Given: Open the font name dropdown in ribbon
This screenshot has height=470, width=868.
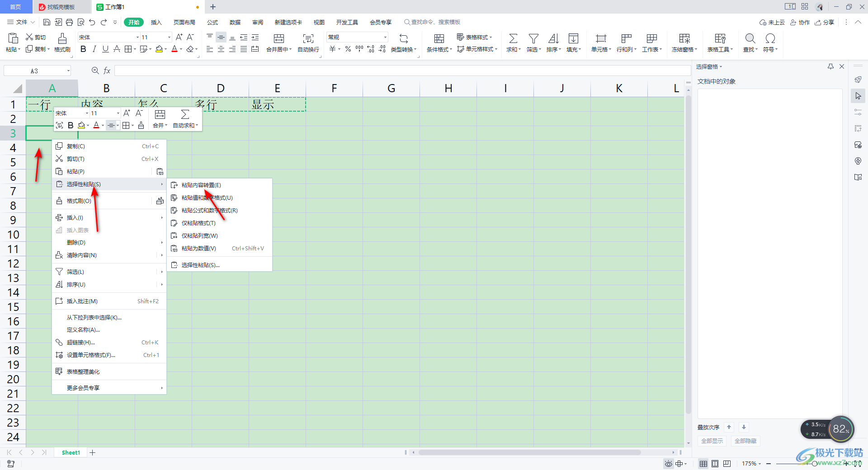Looking at the screenshot, I should [x=137, y=38].
